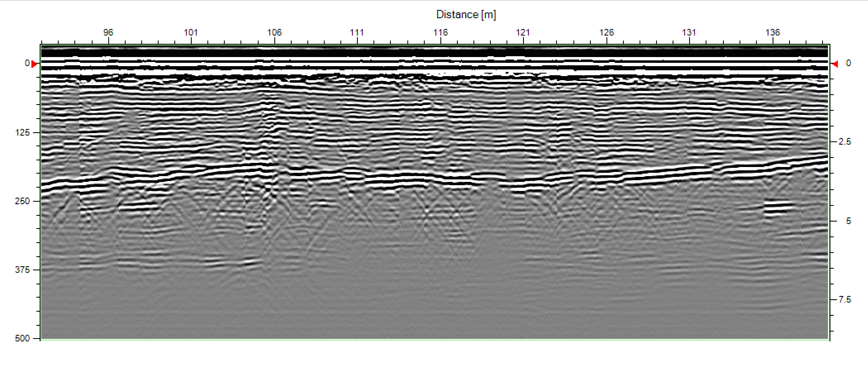Click time axis label 500
The width and height of the screenshot is (868, 365).
(x=22, y=339)
